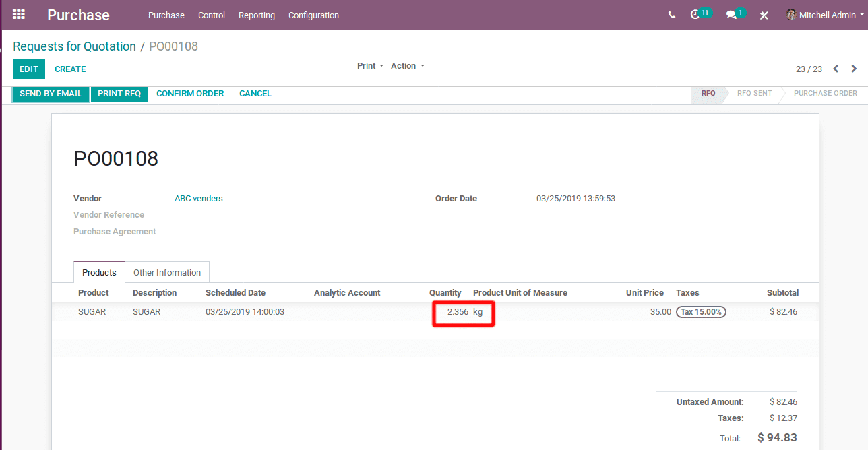Open the Configuration menu
The image size is (868, 450).
click(313, 15)
